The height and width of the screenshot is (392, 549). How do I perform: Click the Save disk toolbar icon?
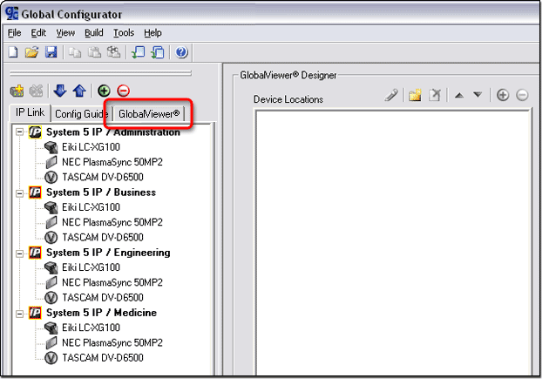point(51,52)
